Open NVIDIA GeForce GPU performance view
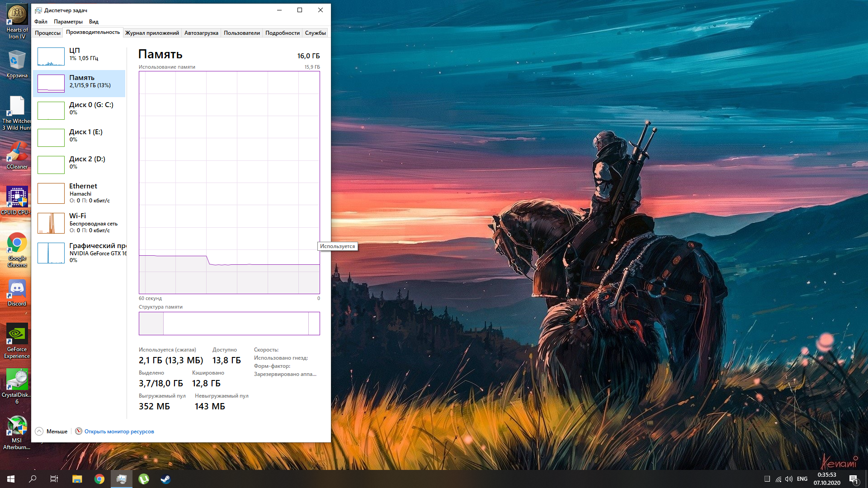The height and width of the screenshot is (488, 868). [x=79, y=253]
